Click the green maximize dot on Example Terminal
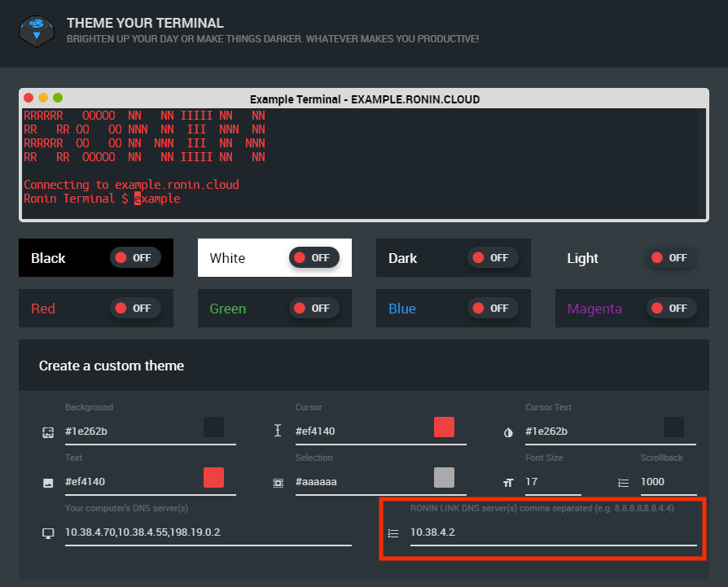This screenshot has height=587, width=728. coord(58,98)
